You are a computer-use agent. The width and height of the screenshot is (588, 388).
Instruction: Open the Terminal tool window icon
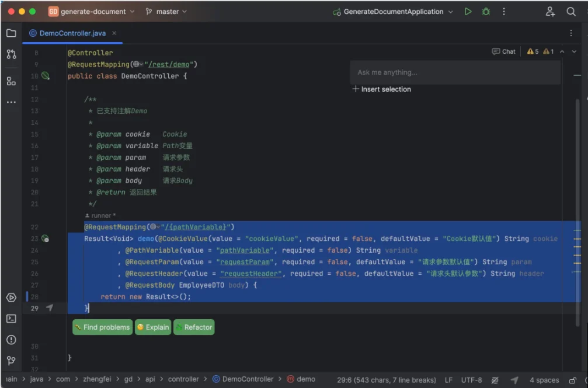pyautogui.click(x=11, y=319)
